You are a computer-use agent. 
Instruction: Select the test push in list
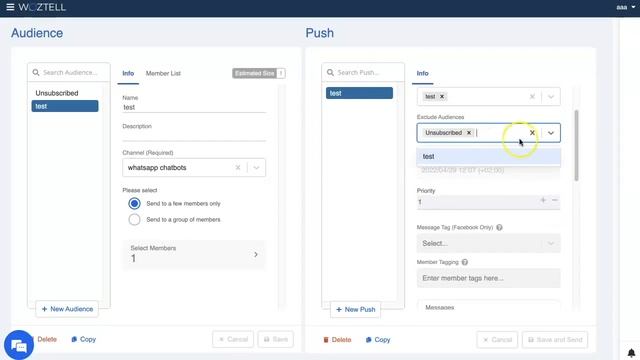click(359, 93)
